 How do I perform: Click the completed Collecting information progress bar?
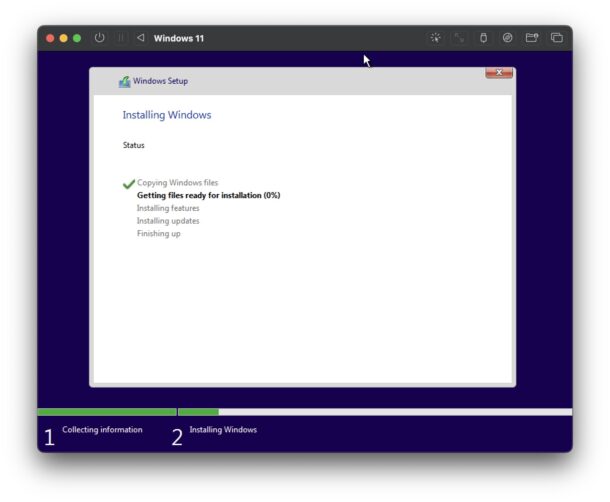107,412
